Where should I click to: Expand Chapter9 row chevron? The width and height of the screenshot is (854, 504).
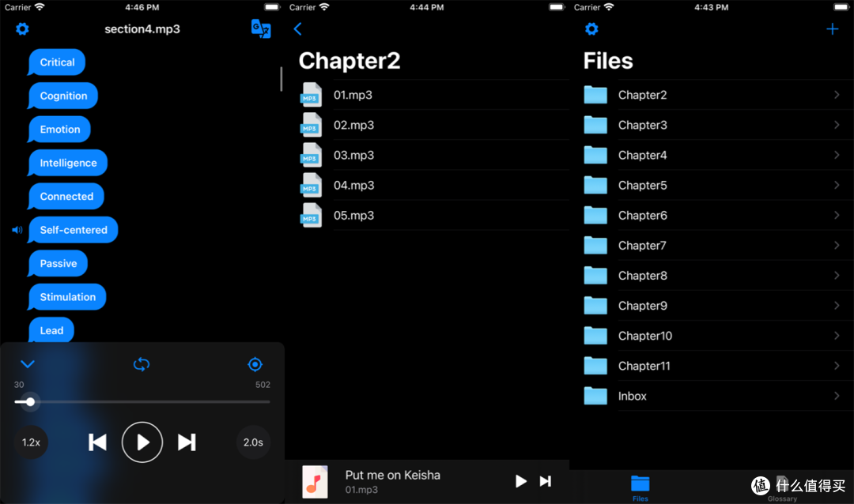pyautogui.click(x=837, y=306)
